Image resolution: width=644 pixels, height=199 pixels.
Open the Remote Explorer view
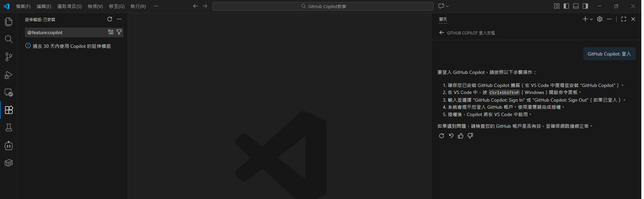9,93
